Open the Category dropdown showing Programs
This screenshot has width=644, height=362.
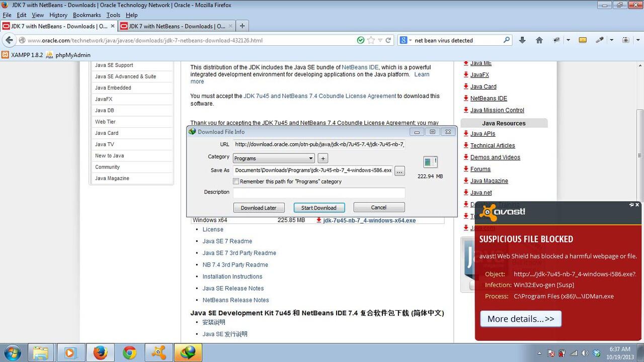(273, 158)
